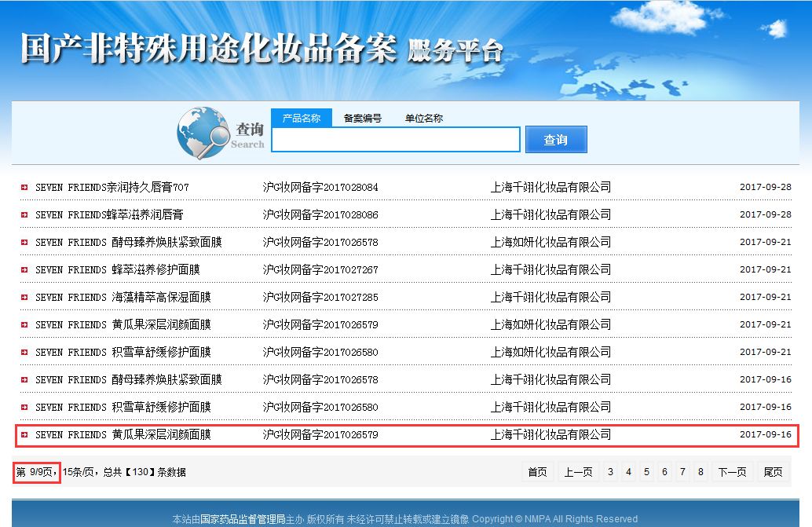This screenshot has width=812, height=527.
Task: Select the 产品名称 search tab
Action: click(x=302, y=118)
